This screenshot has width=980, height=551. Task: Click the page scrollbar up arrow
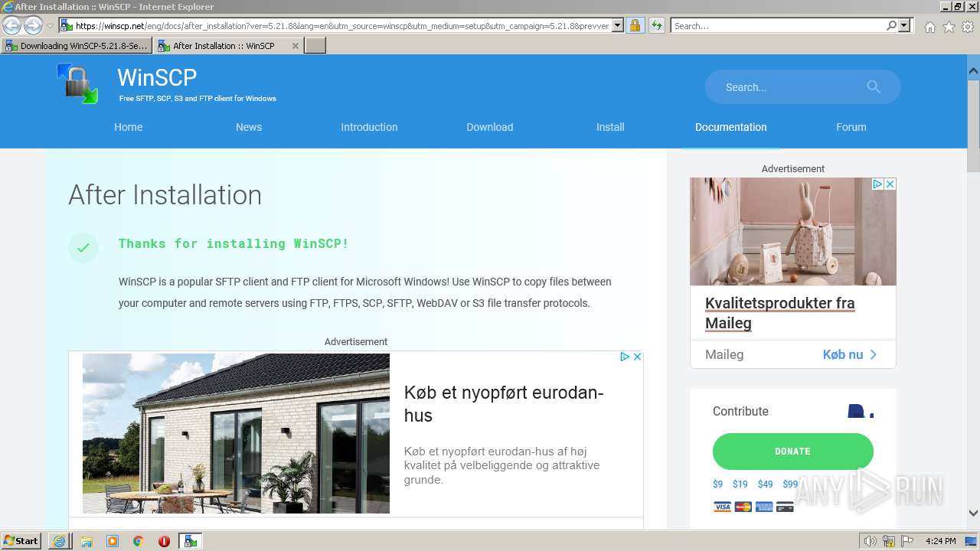click(973, 70)
